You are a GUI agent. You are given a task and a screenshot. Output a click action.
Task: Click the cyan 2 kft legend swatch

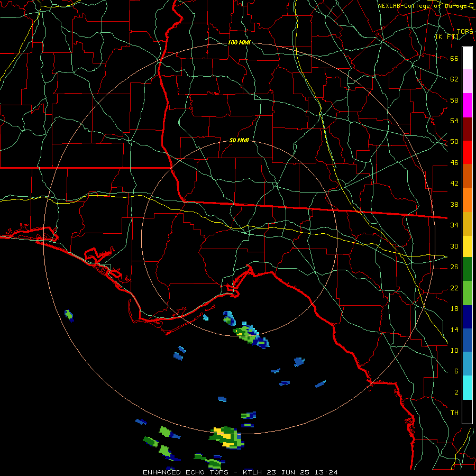tap(467, 388)
